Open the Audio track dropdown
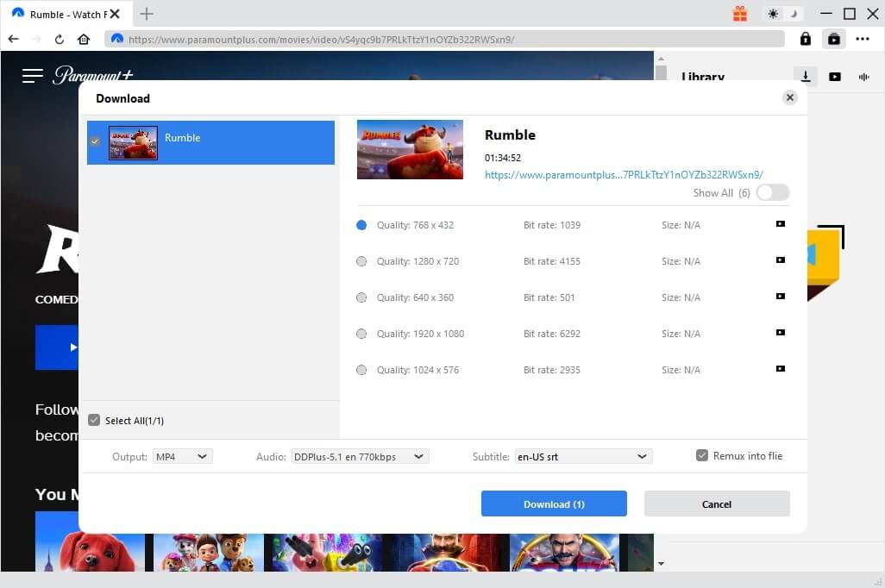The height and width of the screenshot is (588, 885). pyautogui.click(x=360, y=456)
